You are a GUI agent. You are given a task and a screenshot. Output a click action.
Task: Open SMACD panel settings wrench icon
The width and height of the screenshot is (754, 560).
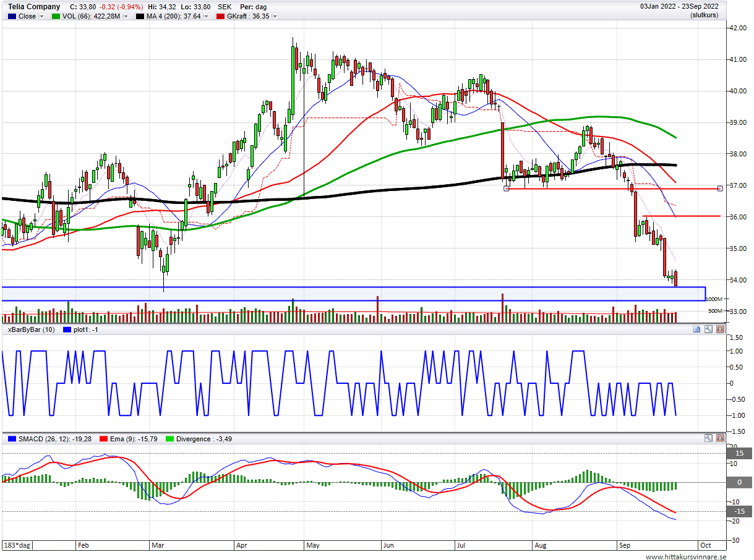(708, 438)
